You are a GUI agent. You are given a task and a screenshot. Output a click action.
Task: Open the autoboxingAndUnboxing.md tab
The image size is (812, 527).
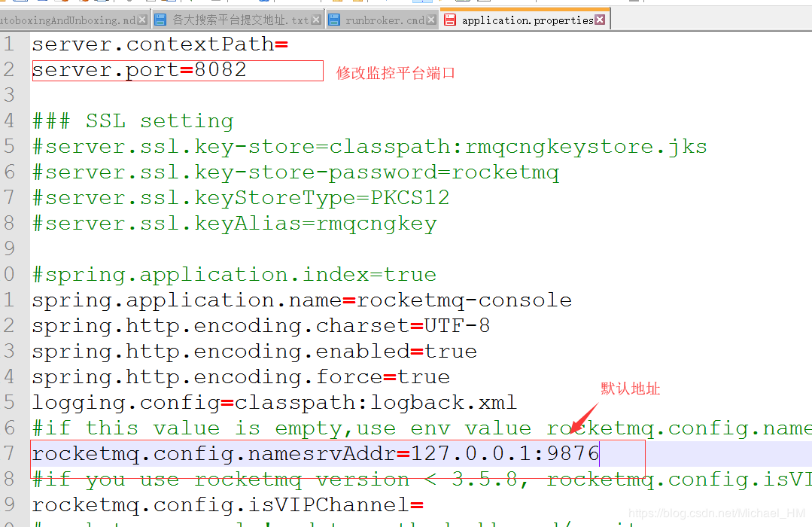coord(74,20)
